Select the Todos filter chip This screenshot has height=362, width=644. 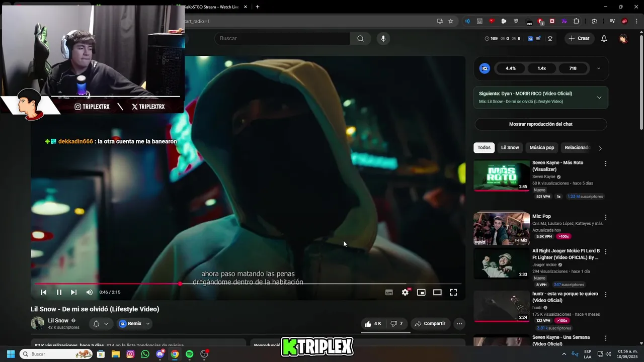tap(484, 148)
